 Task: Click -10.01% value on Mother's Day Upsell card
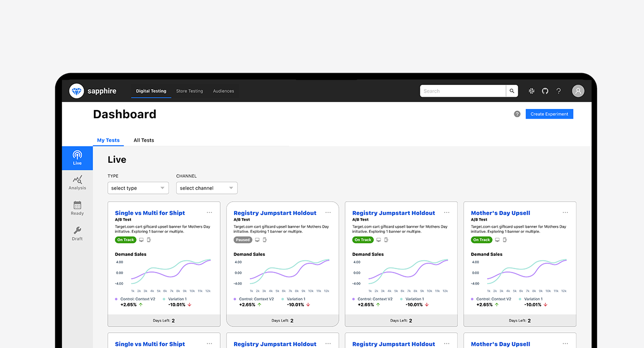[533, 304]
